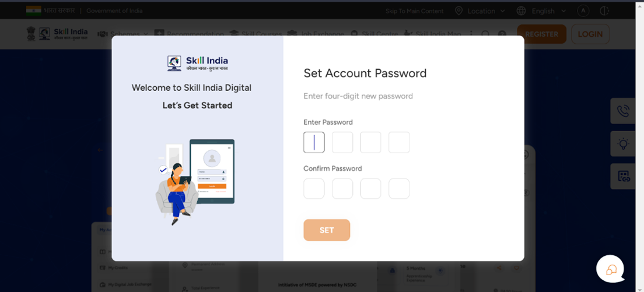Open the lightbulb suggestions icon
The width and height of the screenshot is (644, 292).
[623, 144]
